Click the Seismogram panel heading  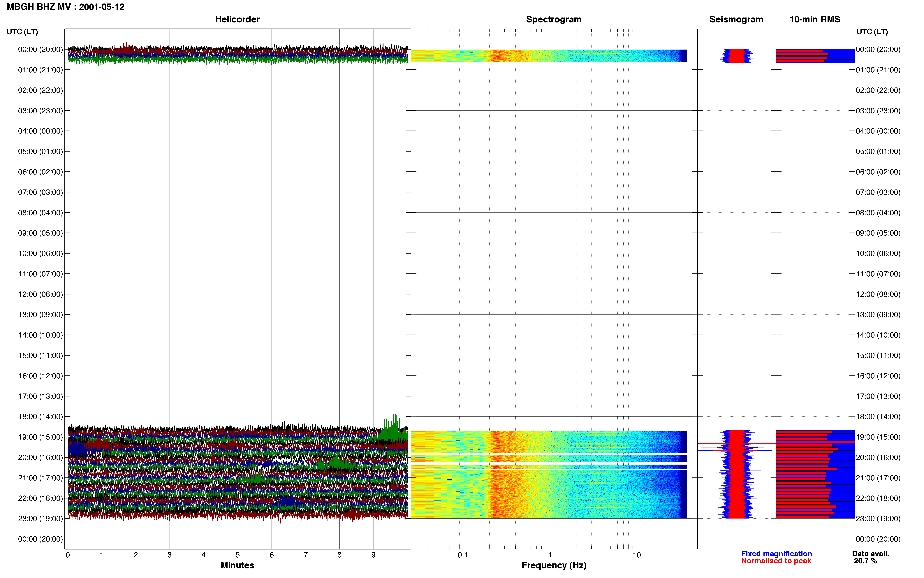pos(736,19)
